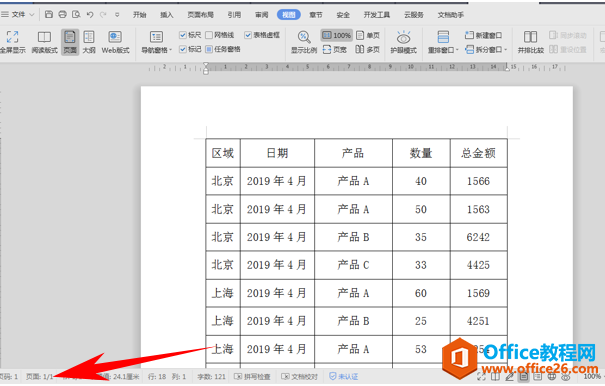
Task: Switch to 阅读版式 reading layout
Action: click(44, 42)
